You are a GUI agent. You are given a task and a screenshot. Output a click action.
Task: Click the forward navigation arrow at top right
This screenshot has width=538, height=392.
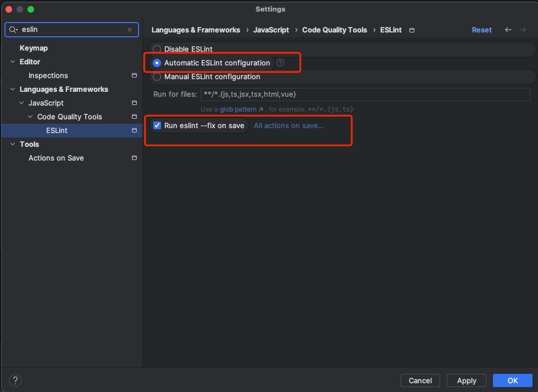click(522, 30)
